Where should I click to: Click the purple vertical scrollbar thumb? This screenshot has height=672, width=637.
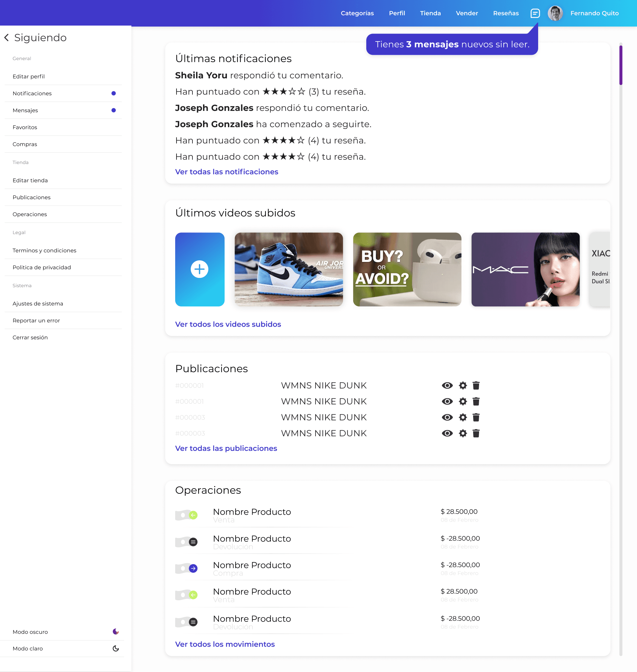[620, 64]
